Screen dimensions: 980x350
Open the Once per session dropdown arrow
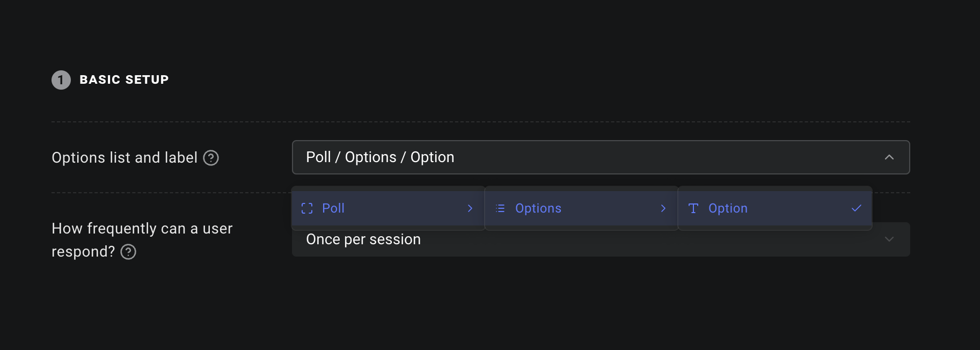[889, 239]
